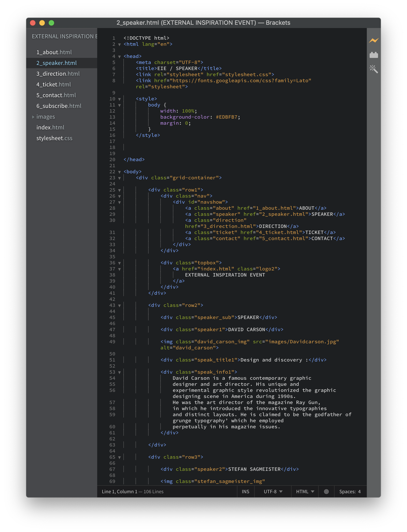Open the Extension Manager brick icon
407x532 pixels.
pyautogui.click(x=374, y=55)
